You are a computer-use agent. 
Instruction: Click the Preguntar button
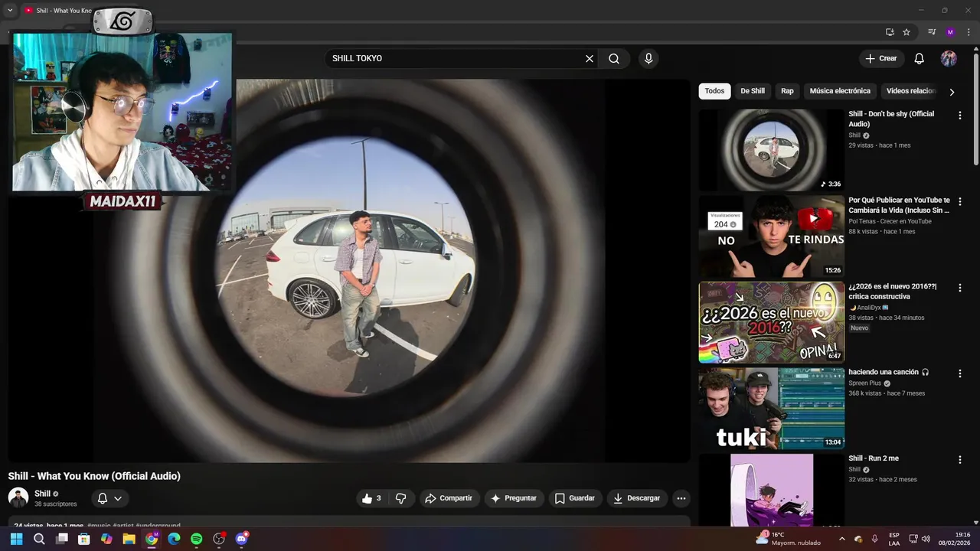click(514, 498)
